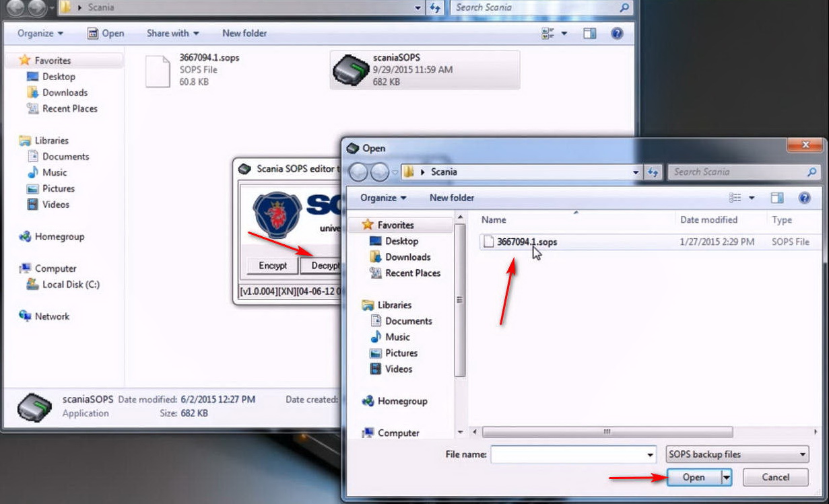Click refresh icon in Open dialog address bar
Viewport: 829px width, 504px height.
pos(653,172)
